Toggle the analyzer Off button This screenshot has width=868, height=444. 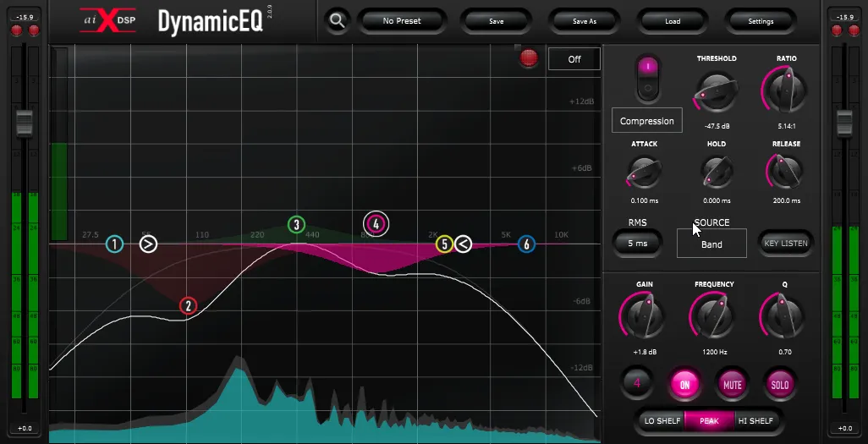[574, 59]
